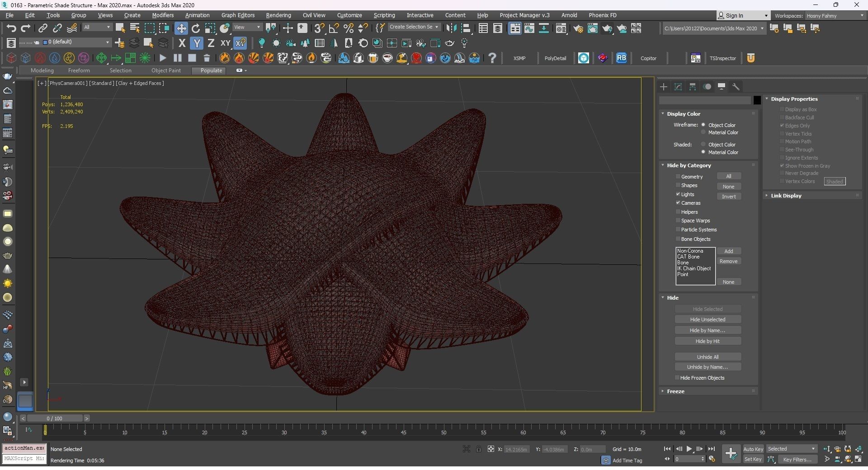Click the Rectangular Selection Region icon
The height and width of the screenshot is (470, 868).
click(149, 28)
